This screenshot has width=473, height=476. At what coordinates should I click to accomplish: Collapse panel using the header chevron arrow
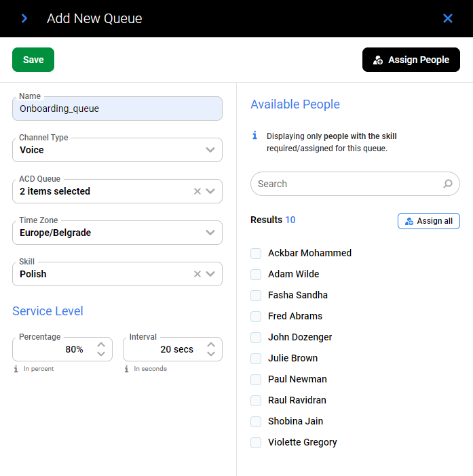point(24,18)
